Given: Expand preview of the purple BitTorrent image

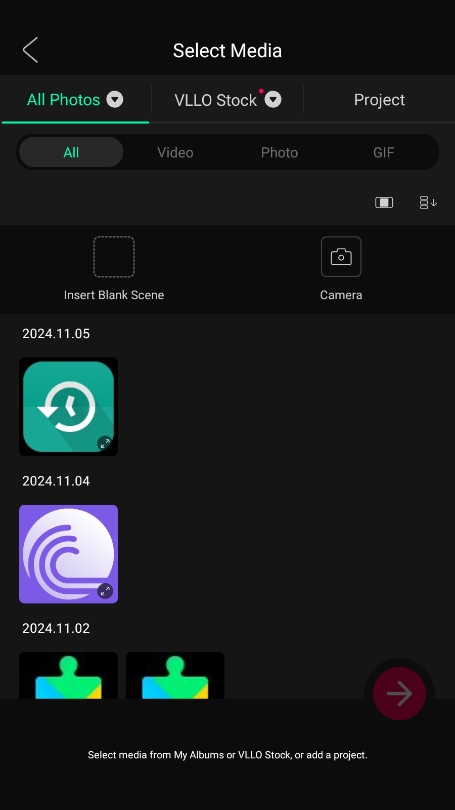Looking at the screenshot, I should [x=105, y=590].
